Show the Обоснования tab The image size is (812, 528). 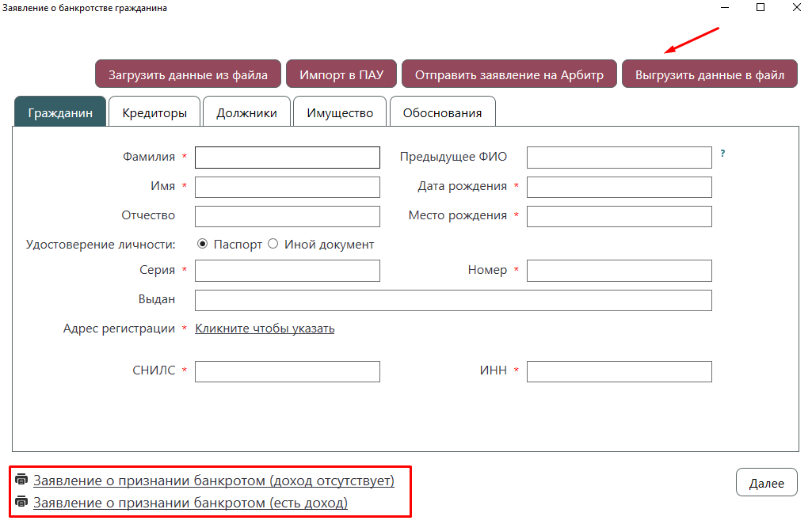442,112
